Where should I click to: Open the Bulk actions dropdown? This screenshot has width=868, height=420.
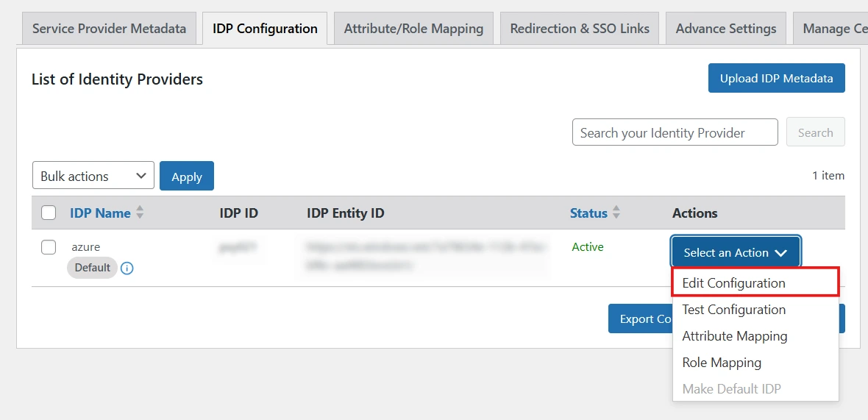93,176
